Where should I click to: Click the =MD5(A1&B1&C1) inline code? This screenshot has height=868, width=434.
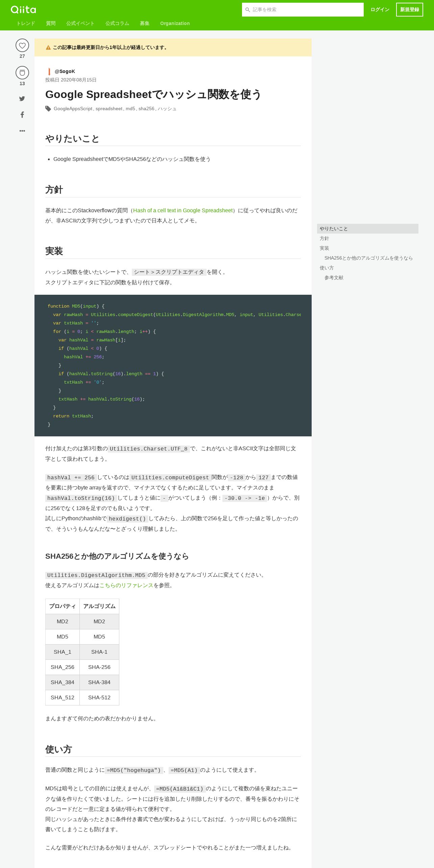pyautogui.click(x=180, y=789)
